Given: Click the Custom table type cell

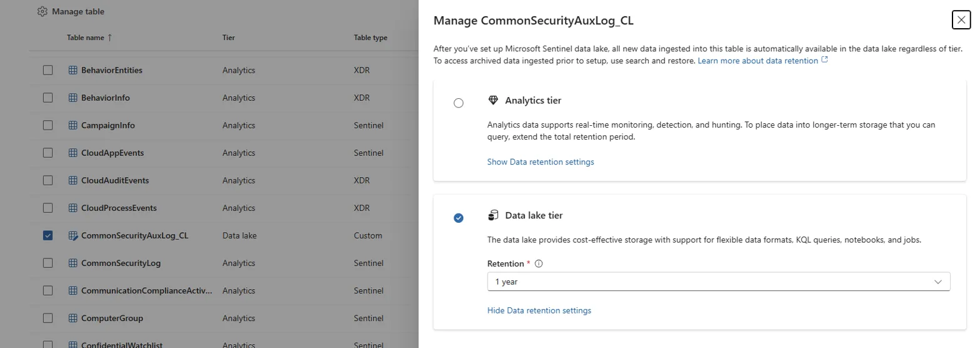Looking at the screenshot, I should coord(367,235).
